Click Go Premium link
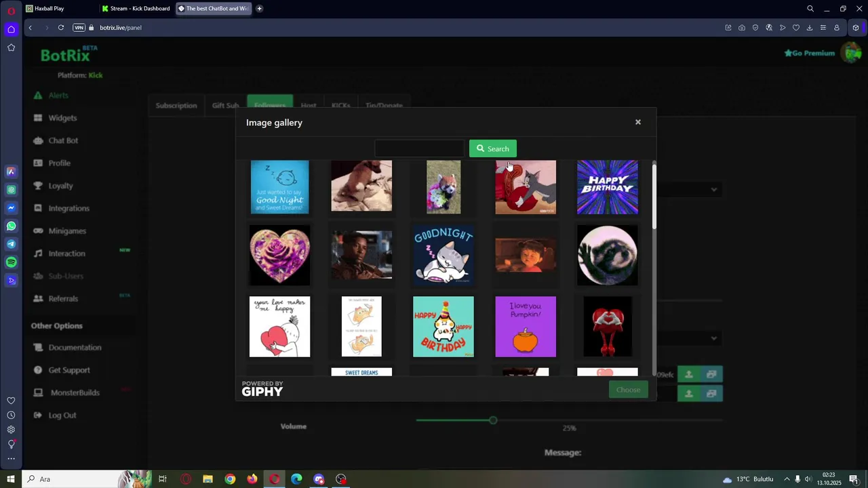This screenshot has height=488, width=868. [x=809, y=53]
